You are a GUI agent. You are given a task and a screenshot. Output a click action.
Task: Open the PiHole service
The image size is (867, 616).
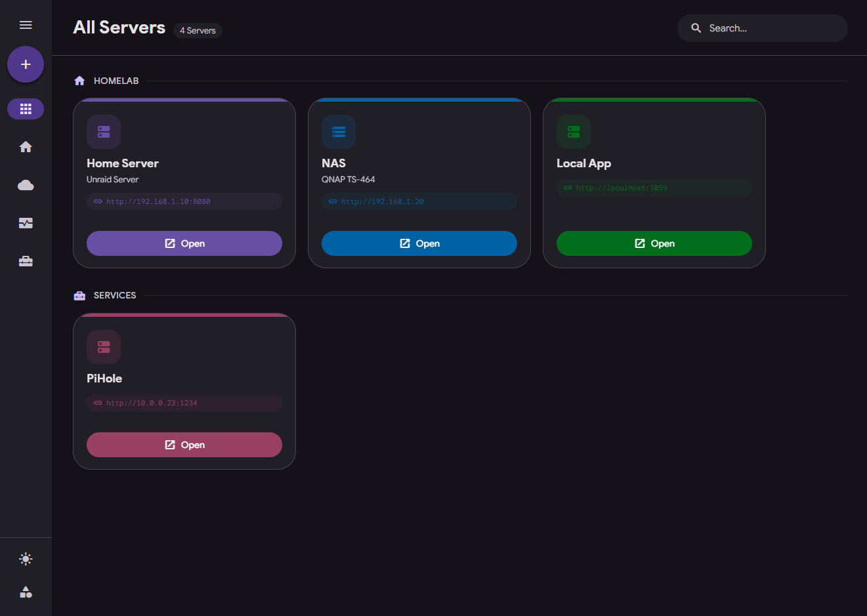[184, 444]
